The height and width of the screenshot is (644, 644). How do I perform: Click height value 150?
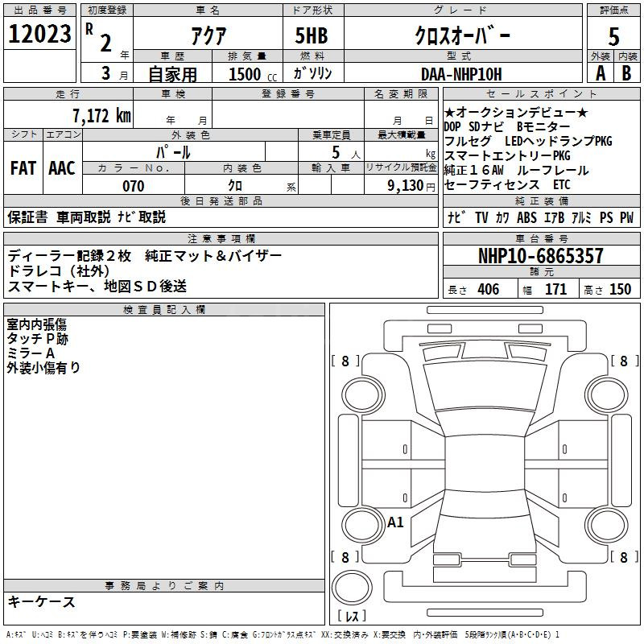click(620, 289)
